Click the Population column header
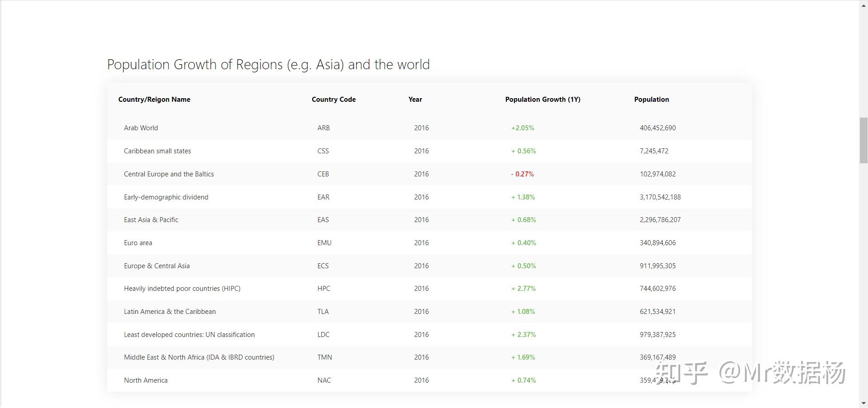The width and height of the screenshot is (868, 408). (x=651, y=100)
